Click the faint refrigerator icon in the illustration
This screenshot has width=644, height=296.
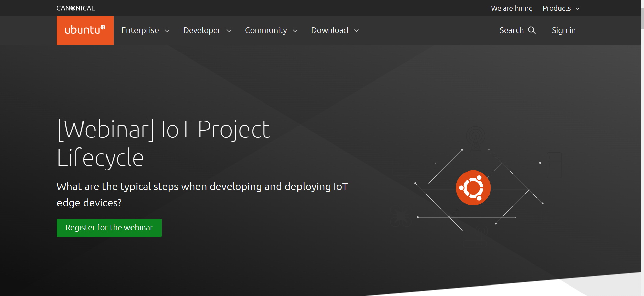pyautogui.click(x=554, y=165)
